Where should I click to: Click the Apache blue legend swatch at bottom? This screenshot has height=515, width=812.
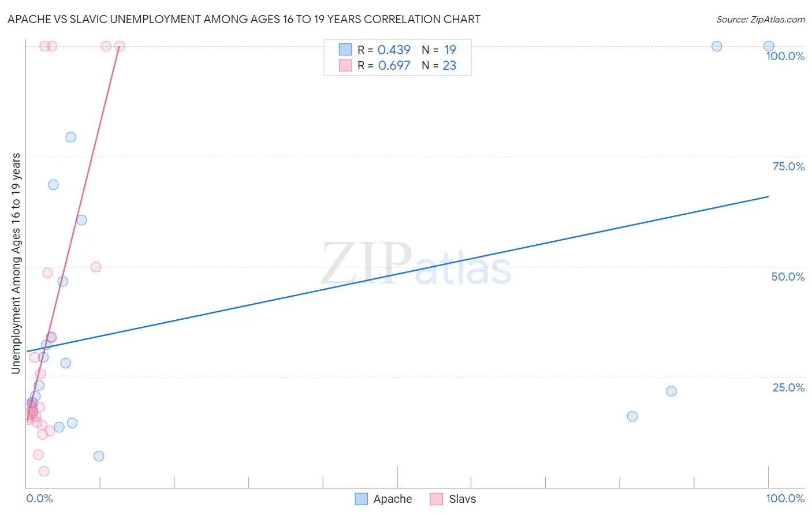[x=362, y=499]
